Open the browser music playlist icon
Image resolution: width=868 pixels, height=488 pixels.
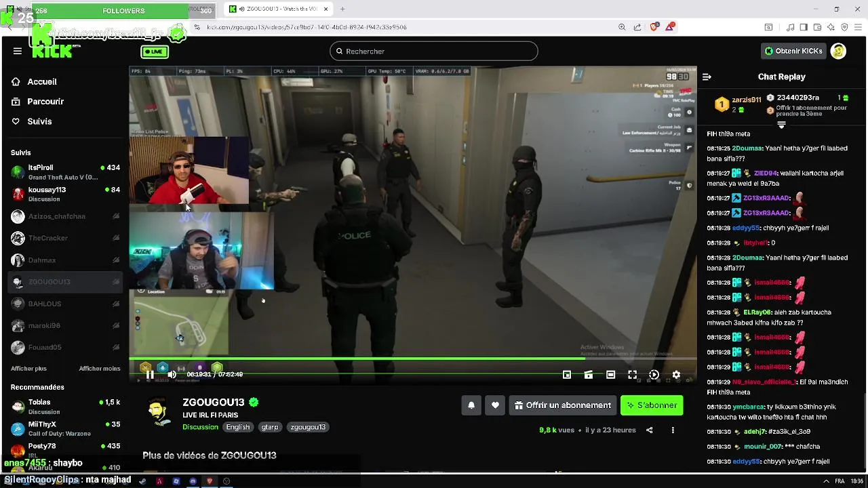[790, 27]
